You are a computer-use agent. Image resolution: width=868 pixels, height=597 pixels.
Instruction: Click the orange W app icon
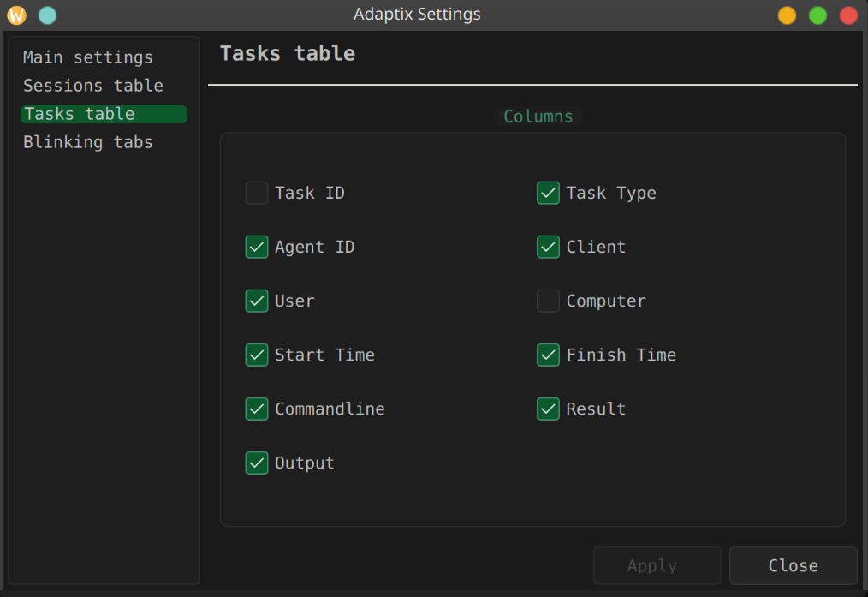(16, 15)
